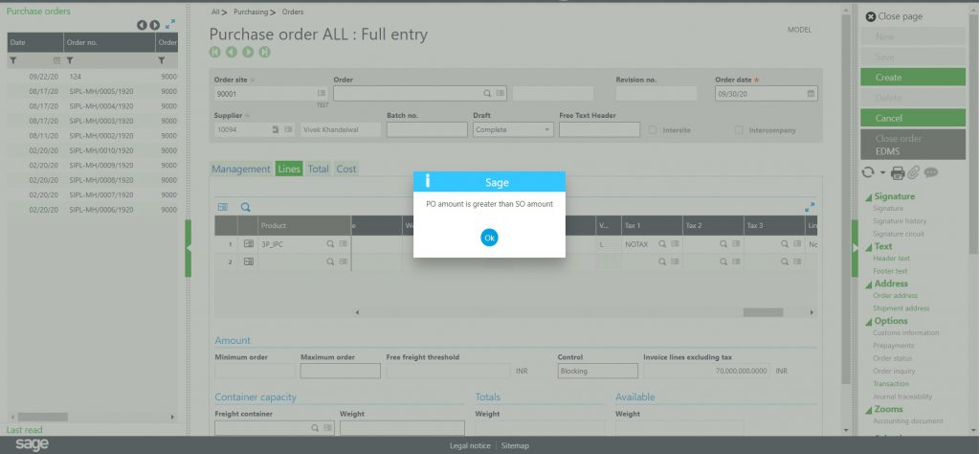Image resolution: width=980 pixels, height=454 pixels.
Task: Click Supplier field jump-to icon
Action: pos(275,129)
